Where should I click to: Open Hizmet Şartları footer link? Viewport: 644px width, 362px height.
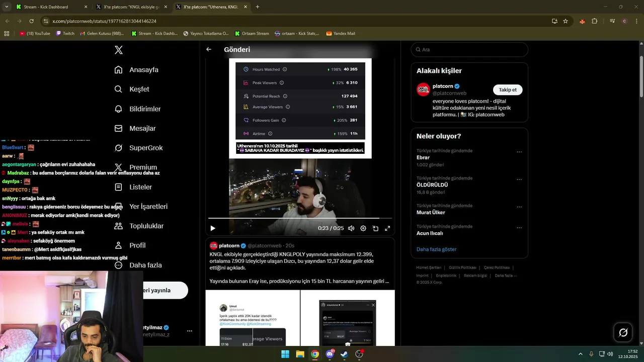pos(429,267)
